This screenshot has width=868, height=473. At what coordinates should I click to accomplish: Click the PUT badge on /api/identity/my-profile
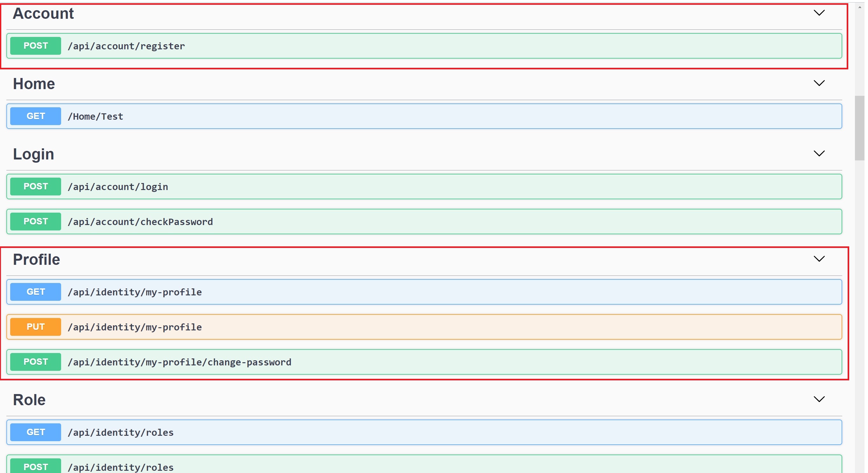[35, 327]
